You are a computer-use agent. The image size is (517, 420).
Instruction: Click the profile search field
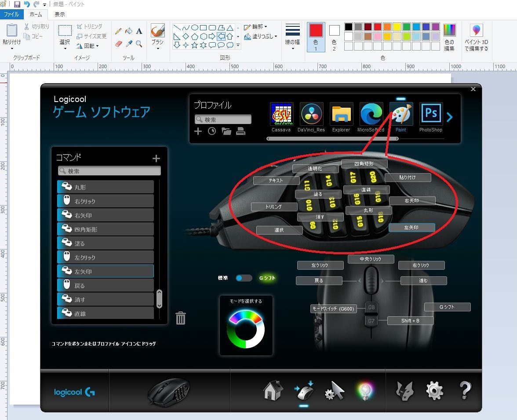pos(223,120)
